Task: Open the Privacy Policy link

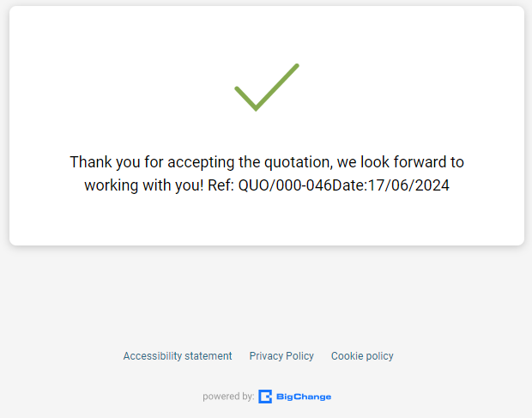Action: point(281,356)
